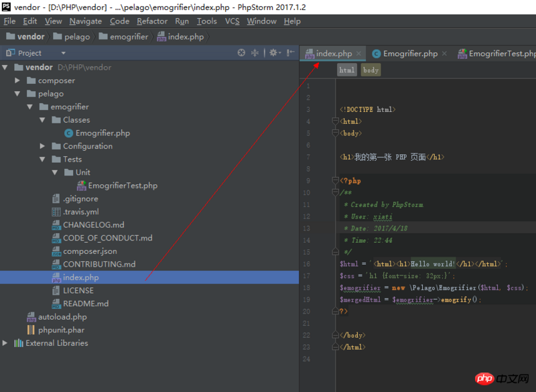Click the scroll from source crosshair icon
The height and width of the screenshot is (392, 536).
pos(241,53)
